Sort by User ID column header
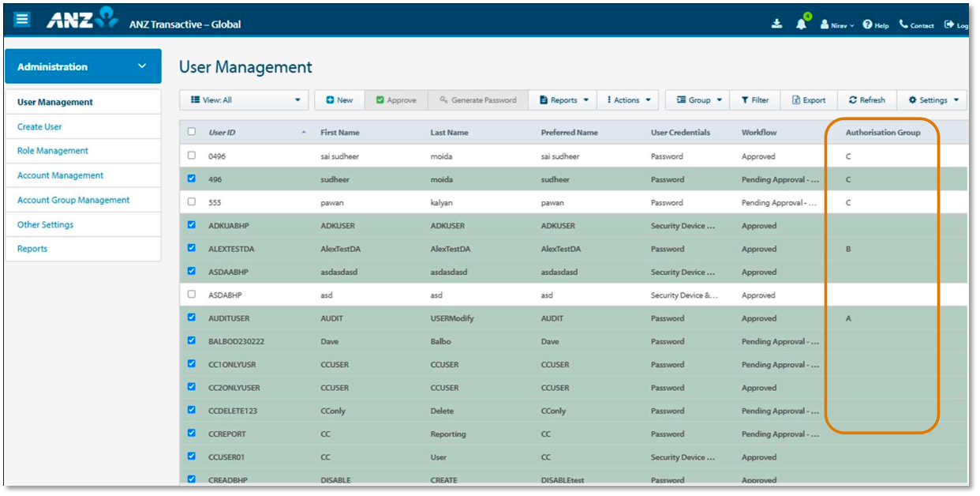Viewport: 980px width, 496px height. (222, 133)
